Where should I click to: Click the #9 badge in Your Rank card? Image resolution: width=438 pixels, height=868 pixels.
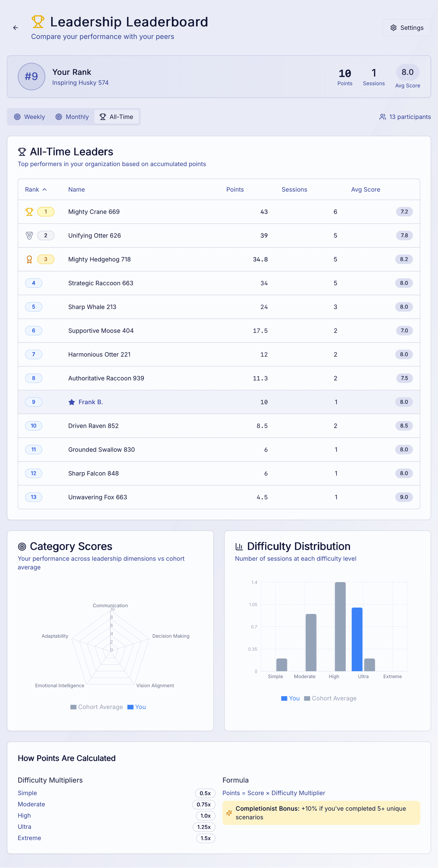coord(31,76)
